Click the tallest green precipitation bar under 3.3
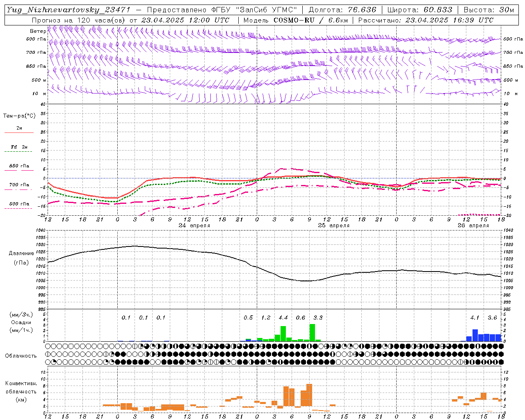This screenshot has height=420, width=525. point(312,333)
